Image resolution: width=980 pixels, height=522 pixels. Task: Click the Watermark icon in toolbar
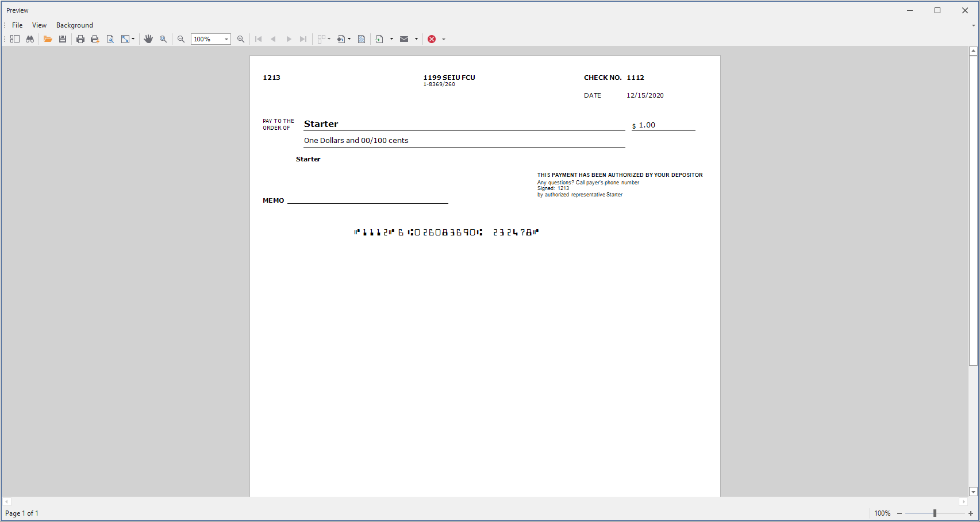[x=362, y=39]
